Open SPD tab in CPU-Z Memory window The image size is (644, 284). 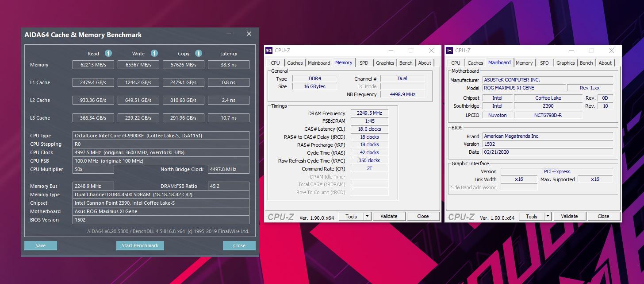(364, 63)
